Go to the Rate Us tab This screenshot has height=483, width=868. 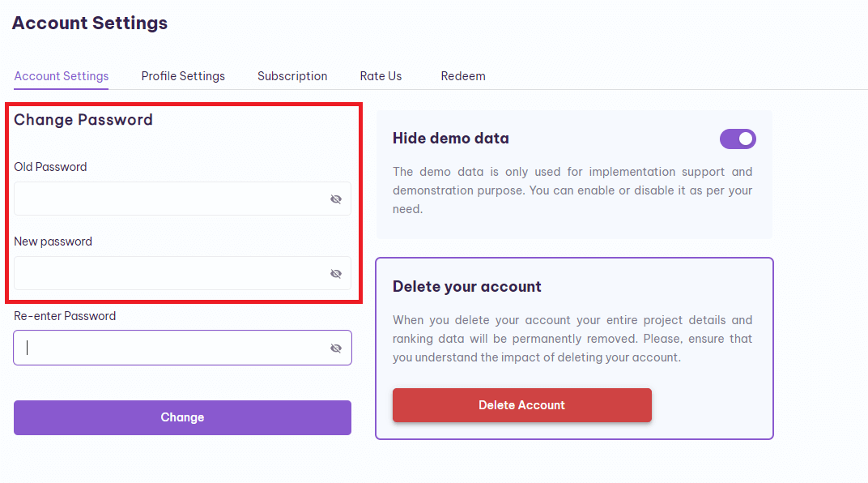click(381, 76)
